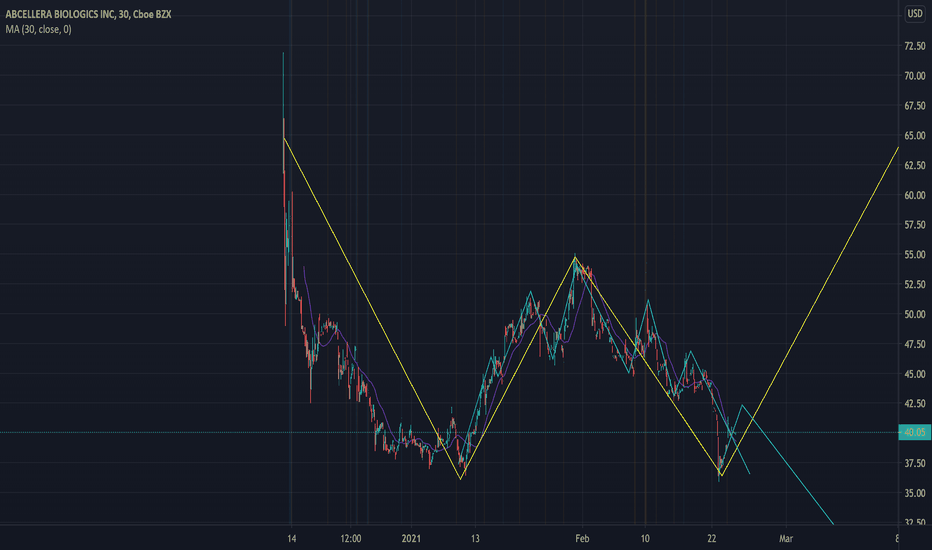Click the 72.50 price axis label
Image resolution: width=932 pixels, height=550 pixels.
click(x=915, y=46)
